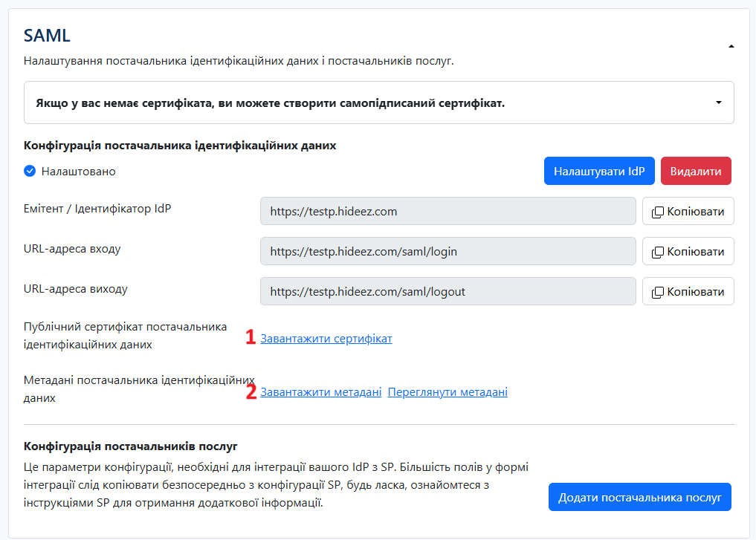Click the Налаштовано status label
The width and height of the screenshot is (756, 540).
[78, 171]
